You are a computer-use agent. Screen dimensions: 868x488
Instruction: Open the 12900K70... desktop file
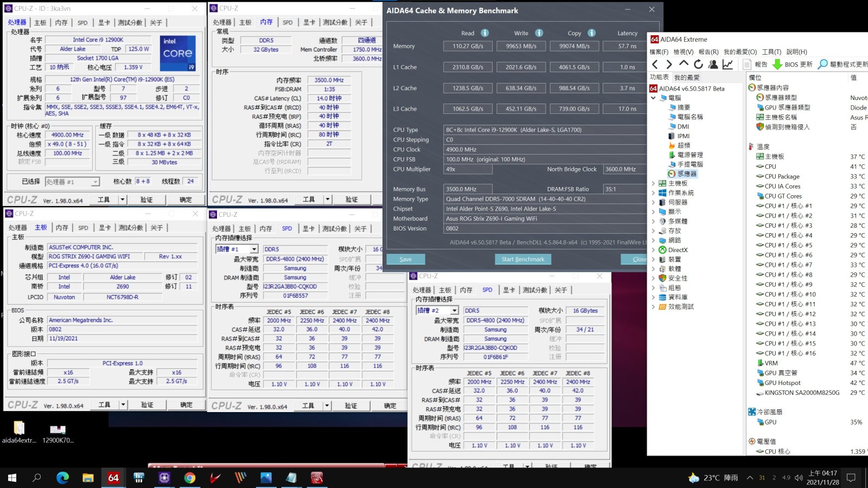pos(58,432)
